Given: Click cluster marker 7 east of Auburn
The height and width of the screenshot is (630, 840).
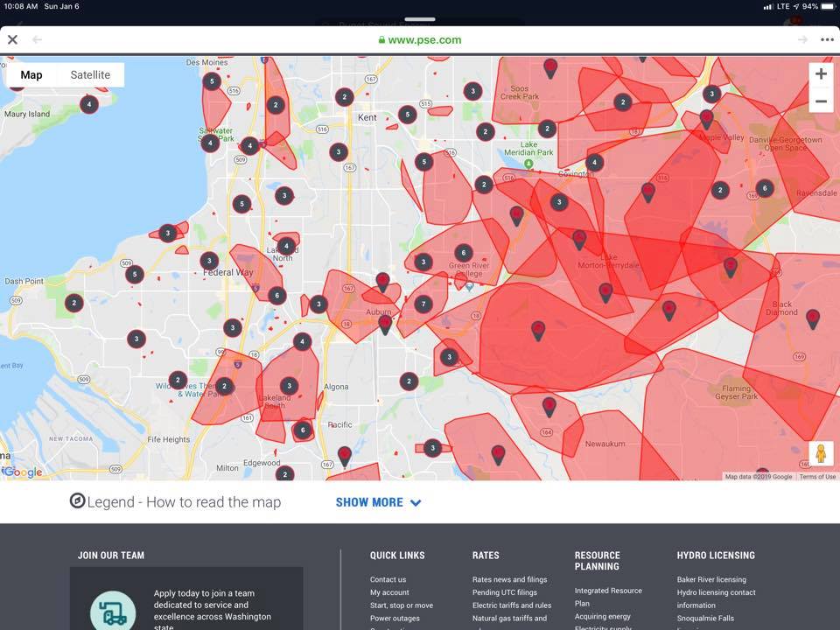Looking at the screenshot, I should [x=423, y=304].
